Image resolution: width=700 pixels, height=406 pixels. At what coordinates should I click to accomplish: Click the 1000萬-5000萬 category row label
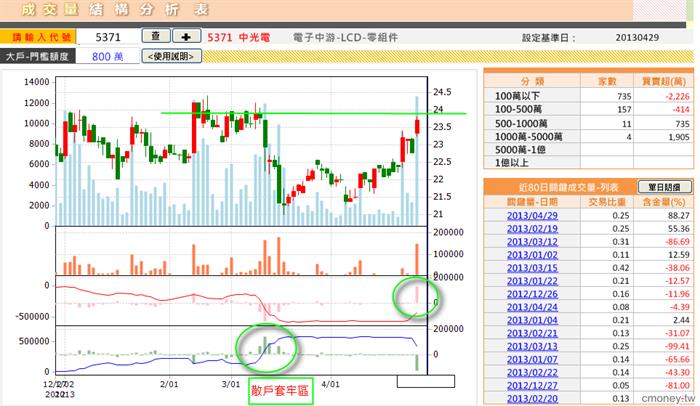coord(528,137)
